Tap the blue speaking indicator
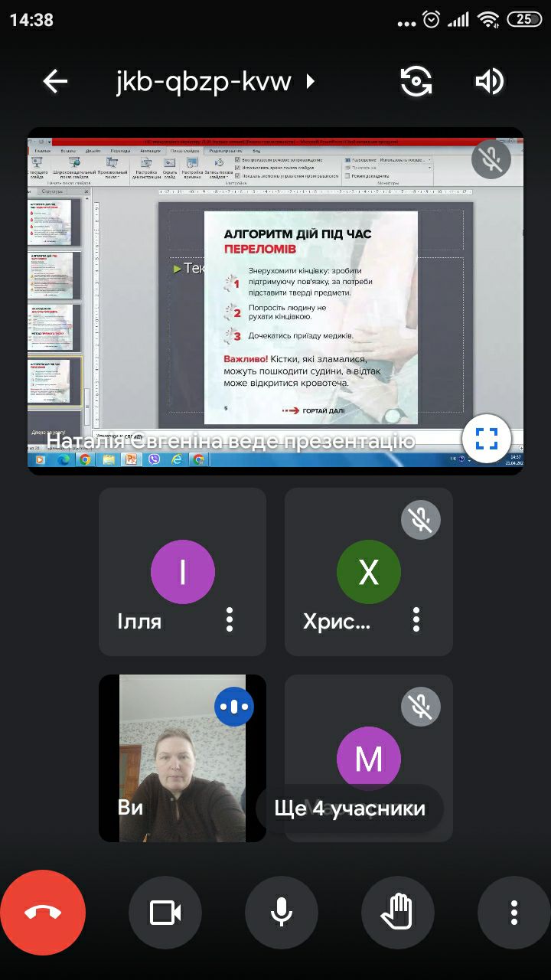The height and width of the screenshot is (980, 551). (x=234, y=707)
